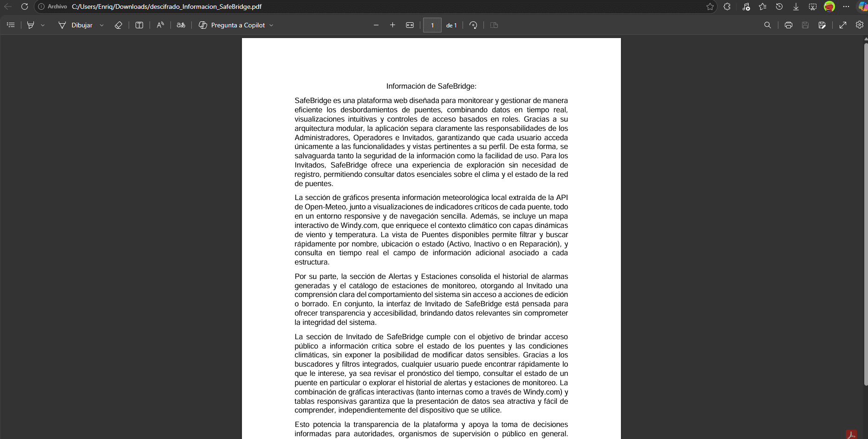Click the page number field

[432, 25]
